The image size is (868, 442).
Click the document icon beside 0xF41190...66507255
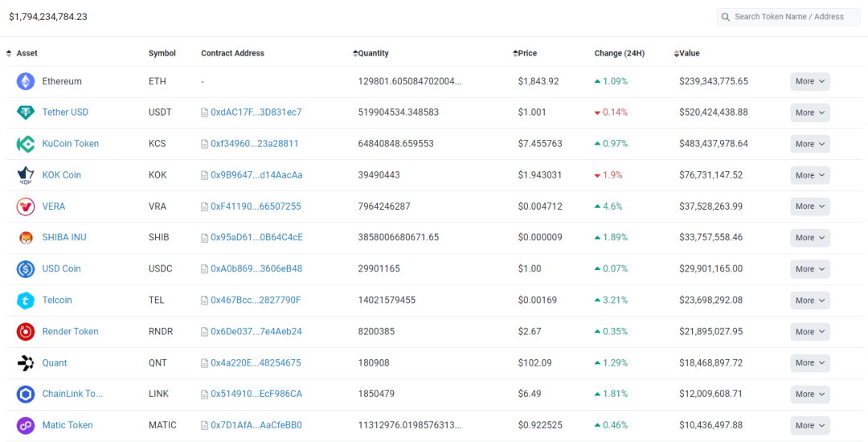[204, 207]
